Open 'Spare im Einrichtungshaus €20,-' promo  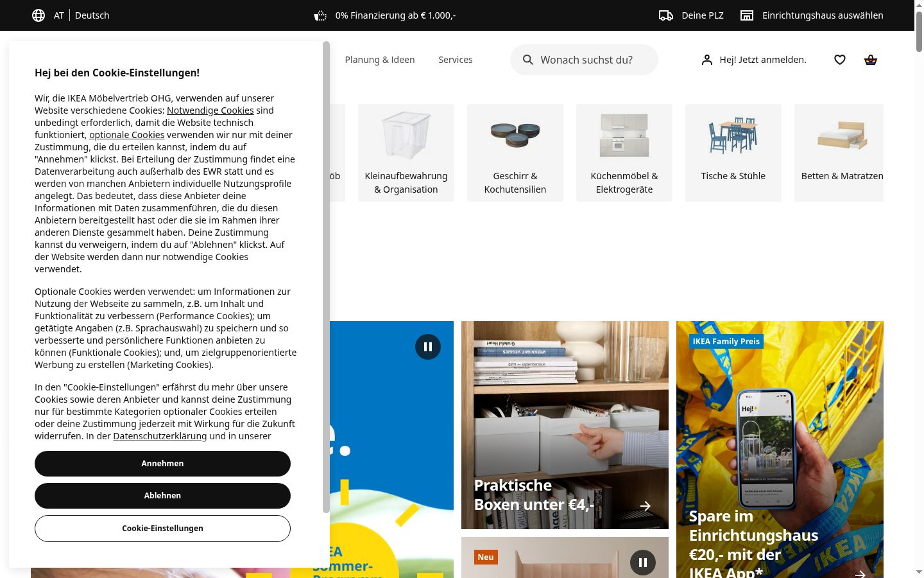click(x=753, y=543)
